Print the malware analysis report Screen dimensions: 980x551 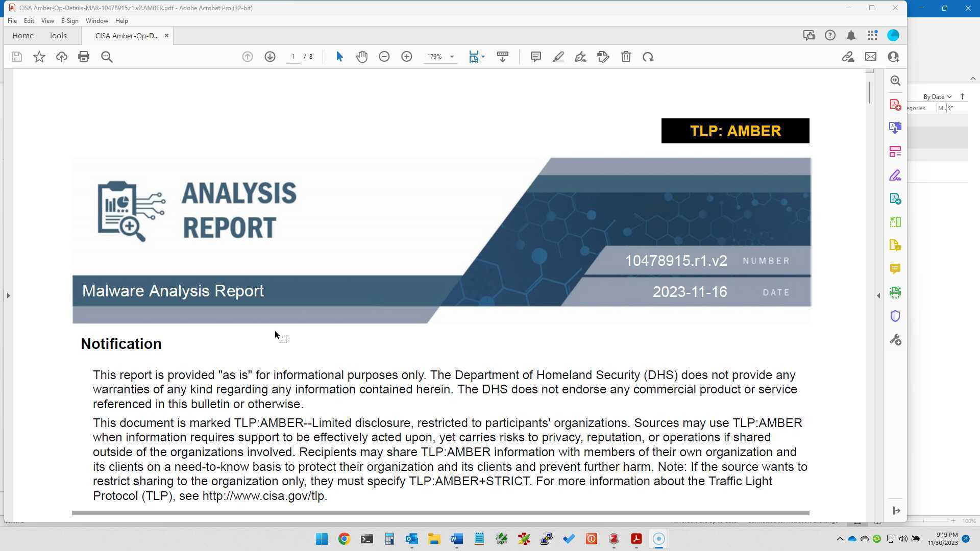pyautogui.click(x=84, y=57)
